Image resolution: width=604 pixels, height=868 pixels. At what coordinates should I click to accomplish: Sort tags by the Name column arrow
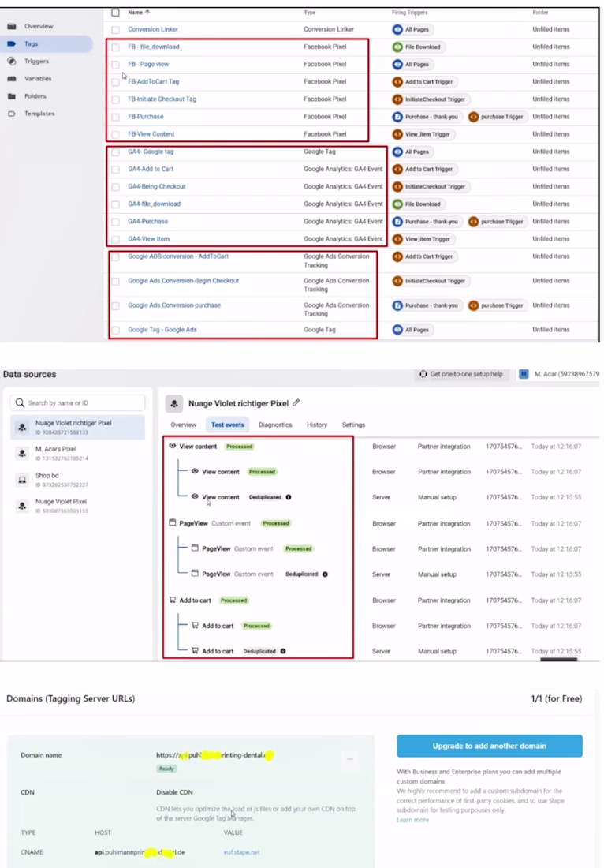[147, 12]
